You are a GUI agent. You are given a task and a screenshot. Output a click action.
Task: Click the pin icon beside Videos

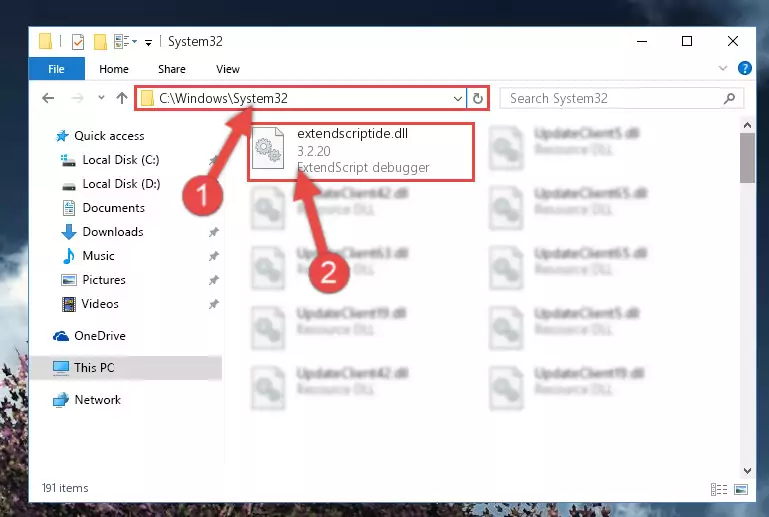point(213,304)
